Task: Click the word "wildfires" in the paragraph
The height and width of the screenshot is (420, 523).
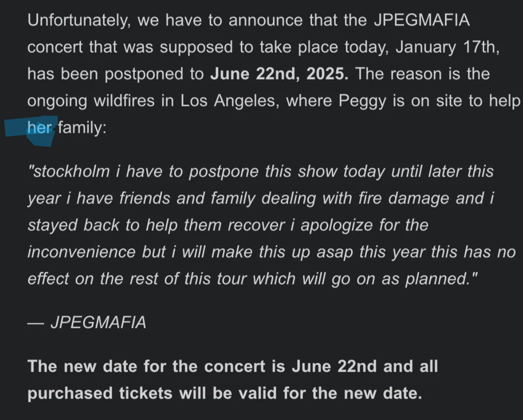Action: pos(124,101)
